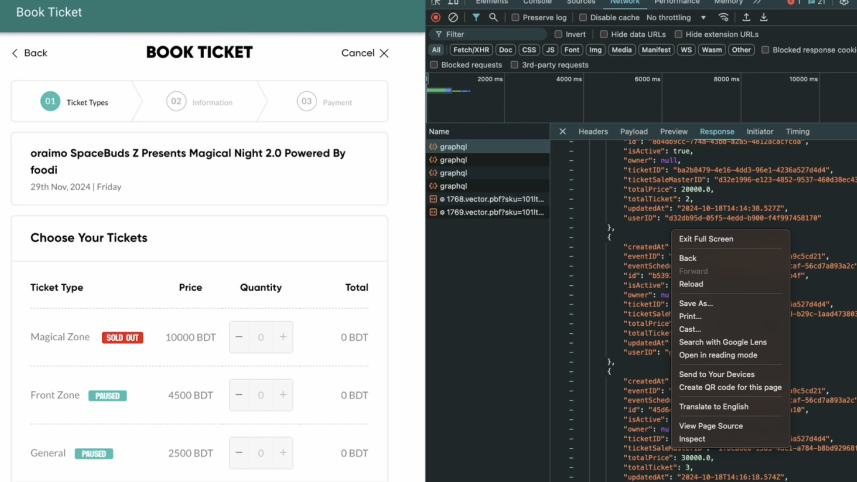The width and height of the screenshot is (857, 482).
Task: Close the request details panel
Action: point(562,132)
